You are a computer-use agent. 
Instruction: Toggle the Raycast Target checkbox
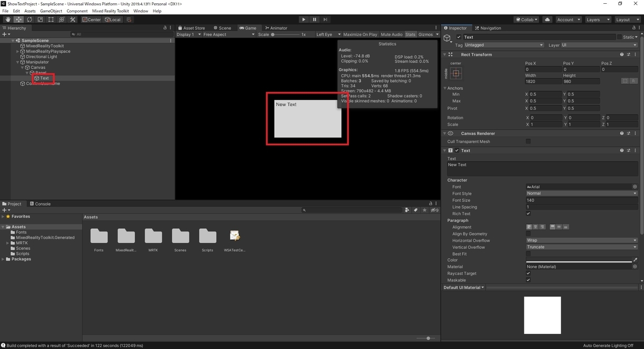click(x=529, y=274)
